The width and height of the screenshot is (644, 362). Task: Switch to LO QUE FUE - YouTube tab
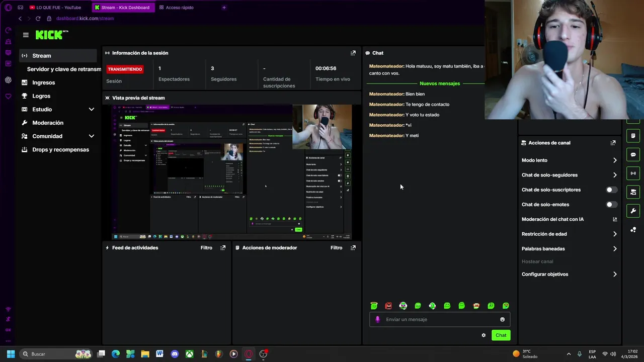point(55,8)
